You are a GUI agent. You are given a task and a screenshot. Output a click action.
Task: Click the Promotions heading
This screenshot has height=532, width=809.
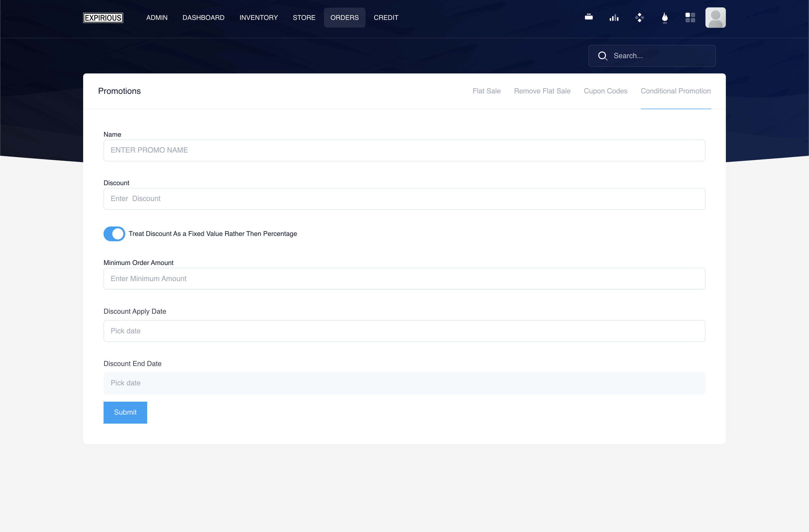coord(119,91)
